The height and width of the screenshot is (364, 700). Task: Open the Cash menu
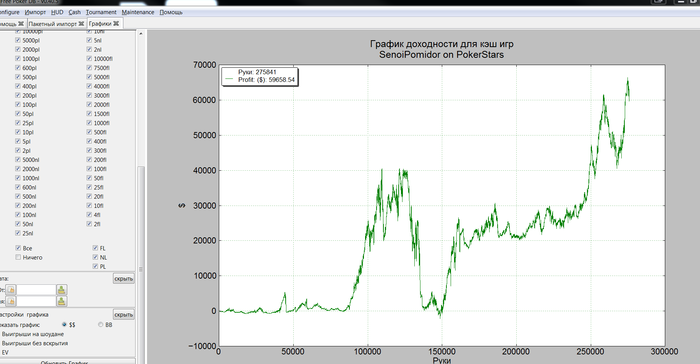[75, 12]
